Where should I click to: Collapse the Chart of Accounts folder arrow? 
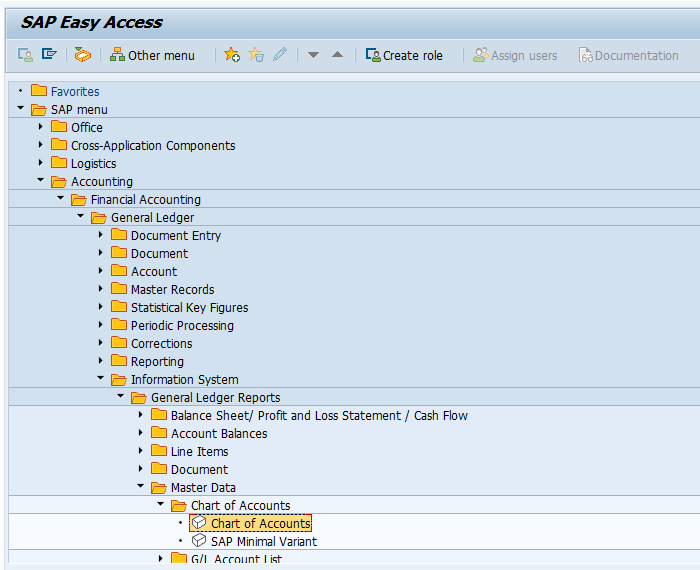pyautogui.click(x=161, y=504)
